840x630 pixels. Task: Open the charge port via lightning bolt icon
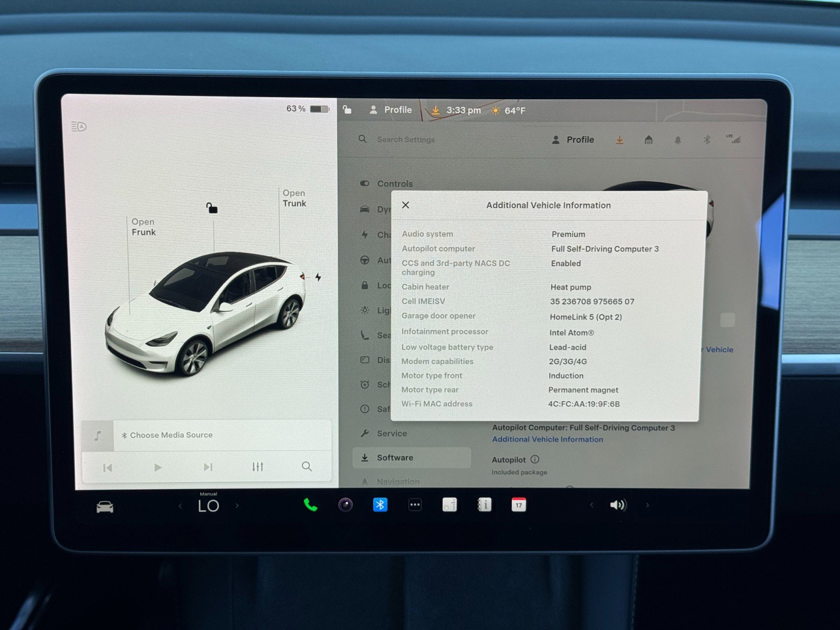tap(318, 277)
